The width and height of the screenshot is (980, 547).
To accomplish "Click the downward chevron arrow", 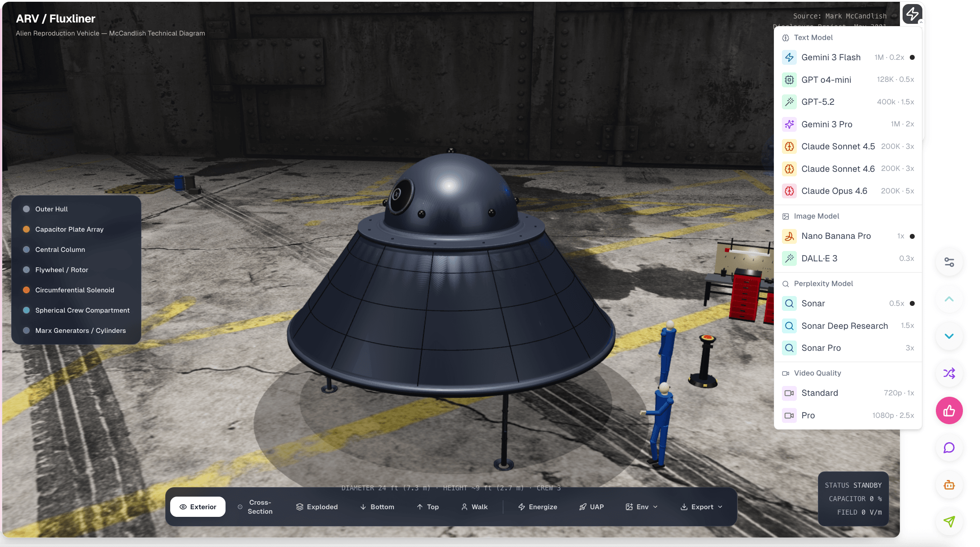I will click(x=949, y=336).
